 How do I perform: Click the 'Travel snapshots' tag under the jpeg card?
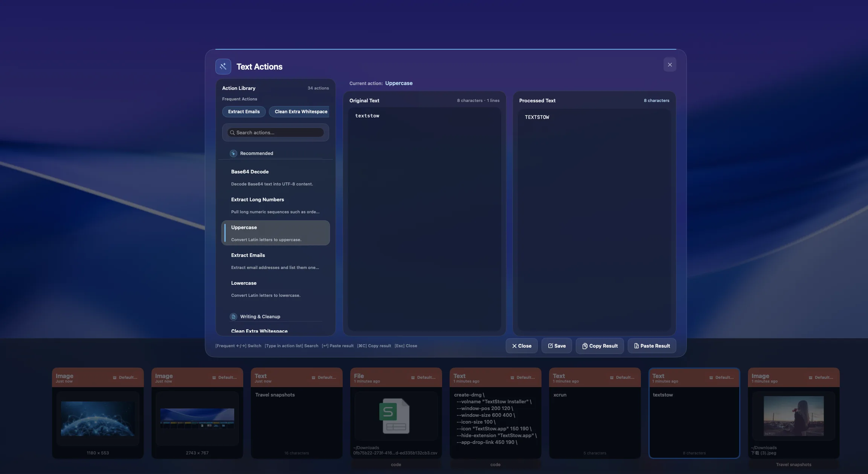(x=794, y=465)
